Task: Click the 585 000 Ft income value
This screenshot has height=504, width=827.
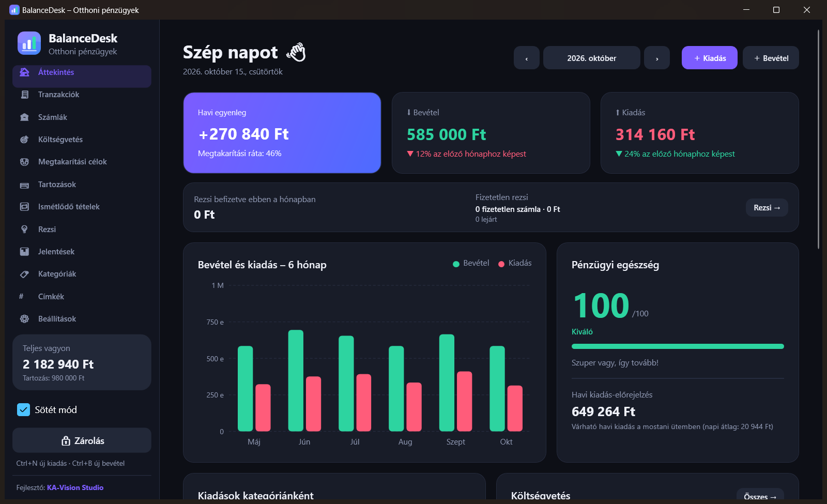Action: pyautogui.click(x=447, y=134)
